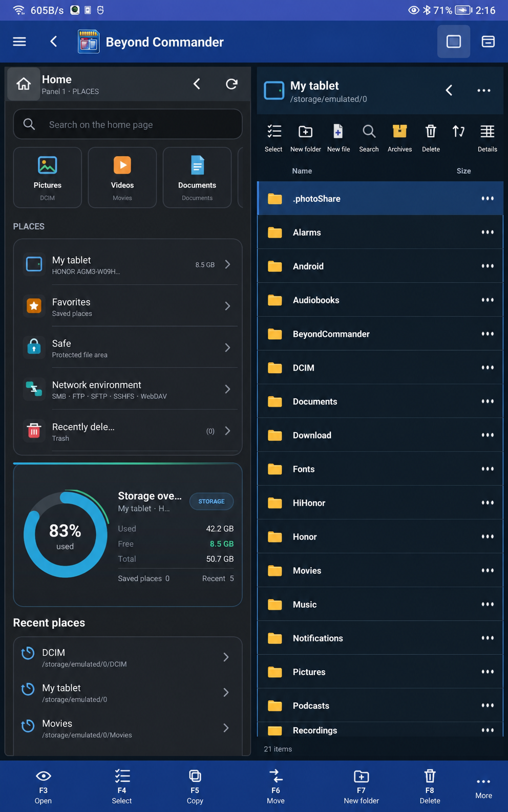Expand Favorites saved places
508x812 pixels.
[128, 306]
